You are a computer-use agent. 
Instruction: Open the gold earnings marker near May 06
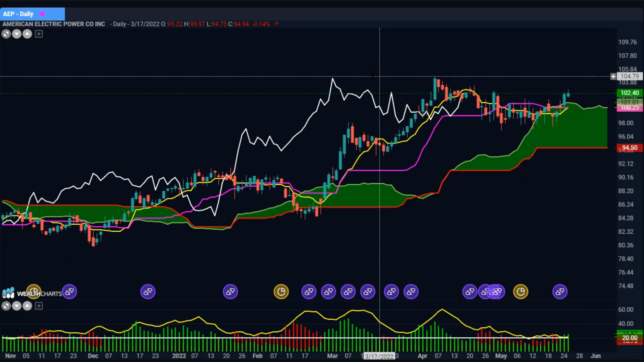click(521, 292)
